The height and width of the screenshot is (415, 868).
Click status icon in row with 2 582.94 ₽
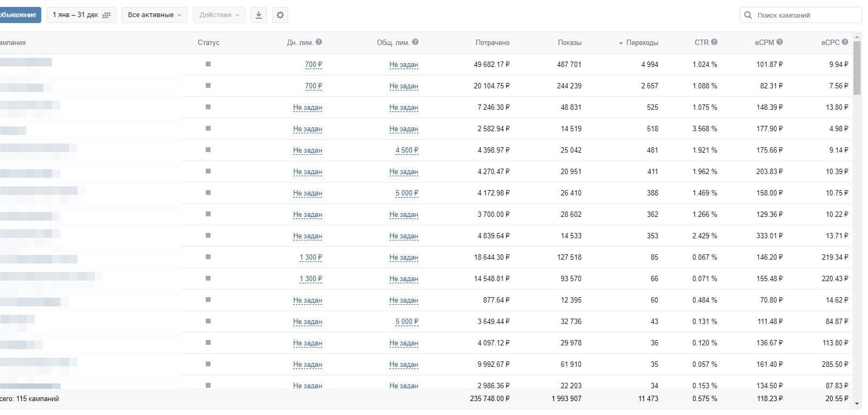(x=208, y=129)
